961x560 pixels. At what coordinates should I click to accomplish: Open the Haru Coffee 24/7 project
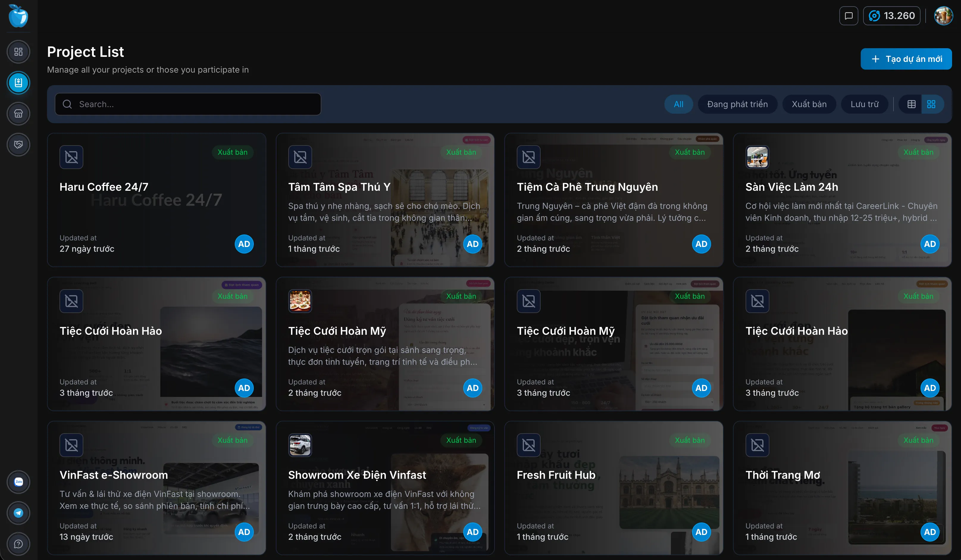pyautogui.click(x=156, y=200)
